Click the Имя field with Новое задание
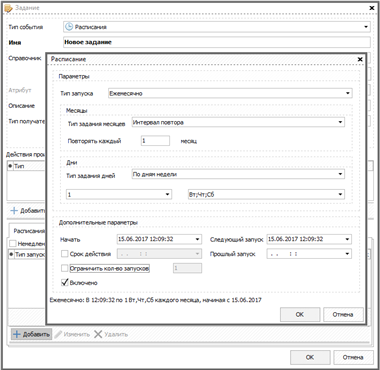380x370 pixels. click(217, 42)
